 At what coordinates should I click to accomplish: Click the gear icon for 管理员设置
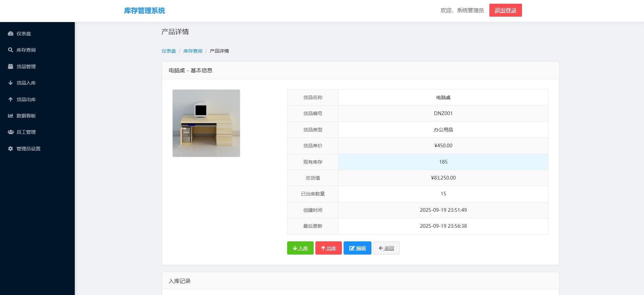point(11,149)
